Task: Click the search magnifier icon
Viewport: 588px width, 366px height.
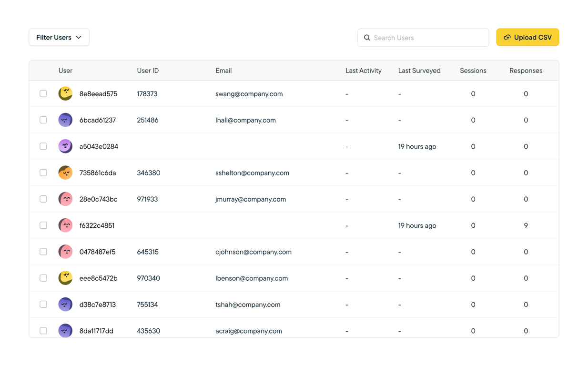Action: pyautogui.click(x=367, y=38)
